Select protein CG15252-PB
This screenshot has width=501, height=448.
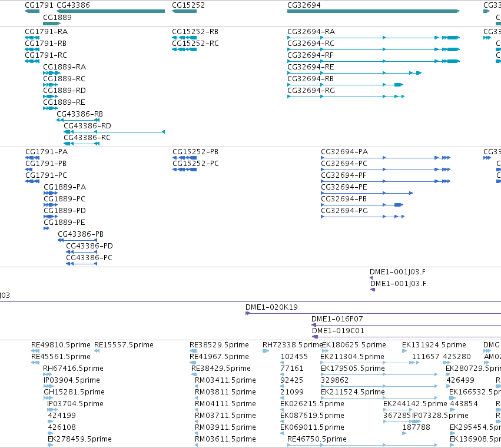point(195,152)
